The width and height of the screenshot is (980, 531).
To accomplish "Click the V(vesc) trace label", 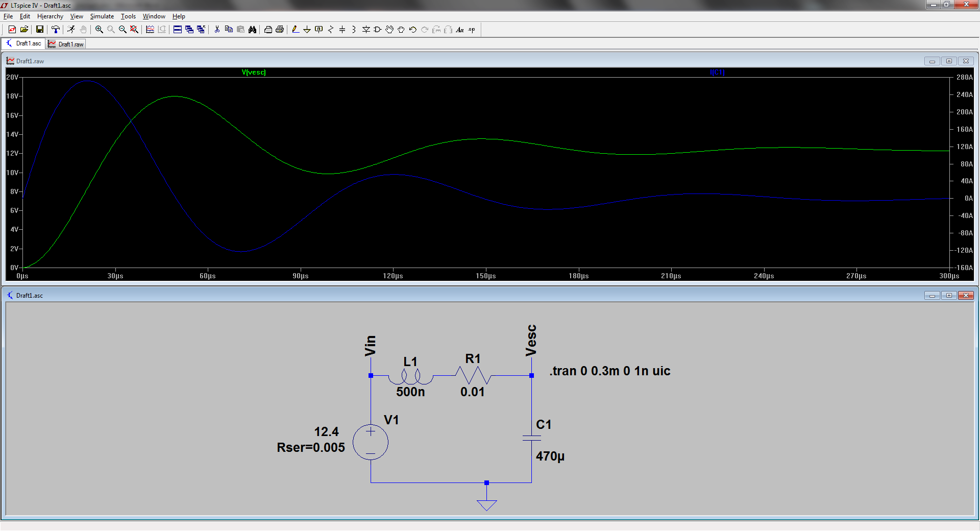I will (254, 72).
